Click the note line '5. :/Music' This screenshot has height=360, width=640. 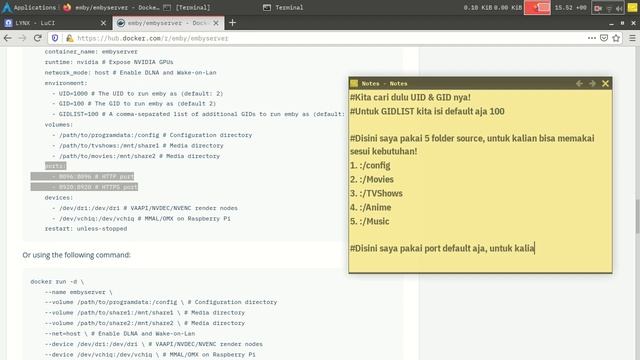pos(369,221)
